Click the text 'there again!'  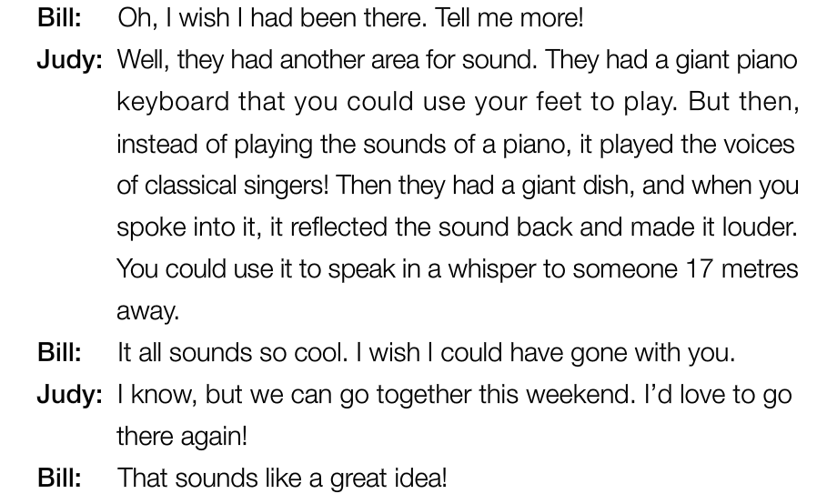pos(182,437)
